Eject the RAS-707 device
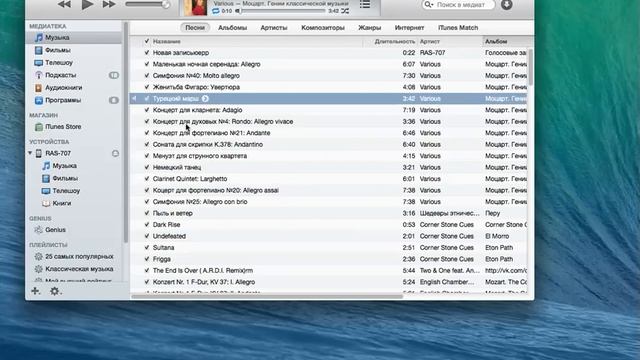The image size is (640, 360). 116,153
